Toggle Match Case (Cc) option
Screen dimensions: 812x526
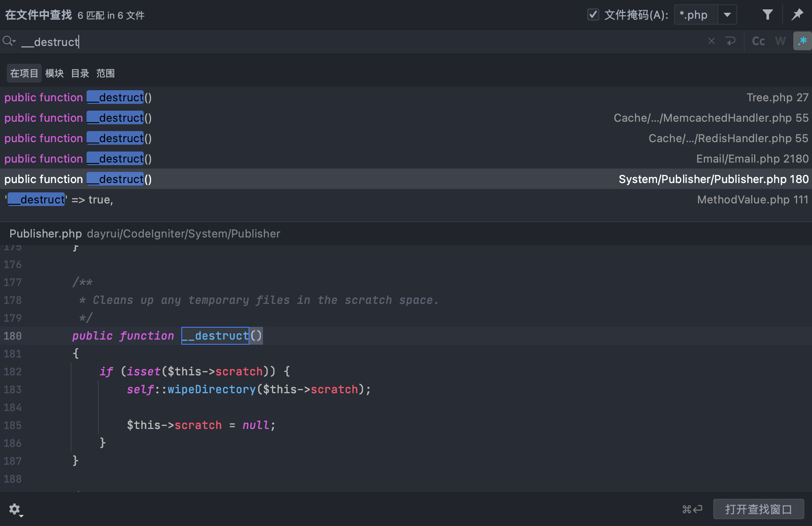pyautogui.click(x=758, y=41)
